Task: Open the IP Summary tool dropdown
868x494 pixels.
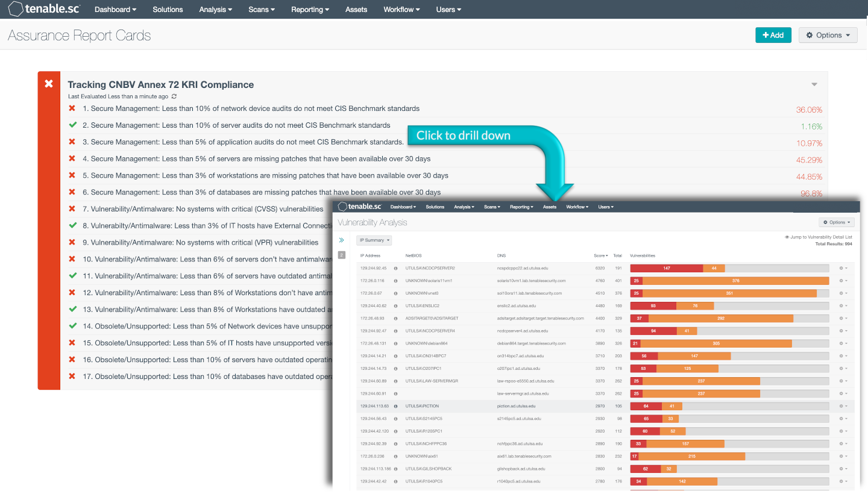Action: (374, 240)
